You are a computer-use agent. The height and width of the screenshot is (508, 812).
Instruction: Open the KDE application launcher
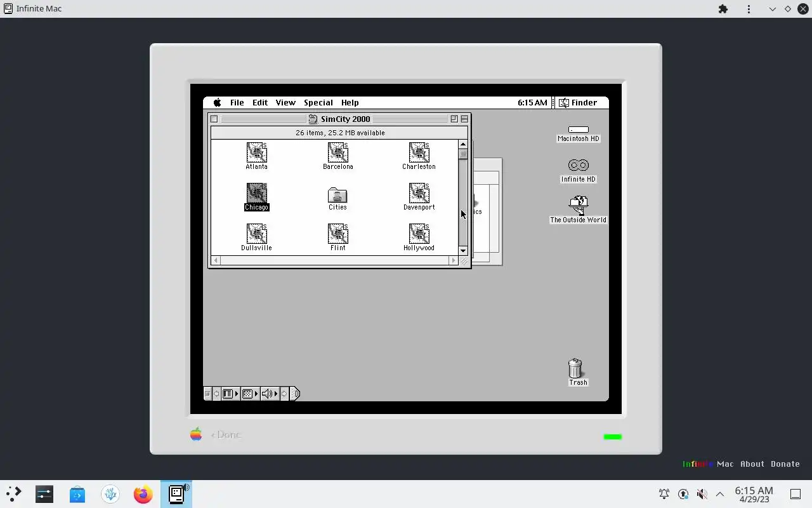[x=14, y=494]
